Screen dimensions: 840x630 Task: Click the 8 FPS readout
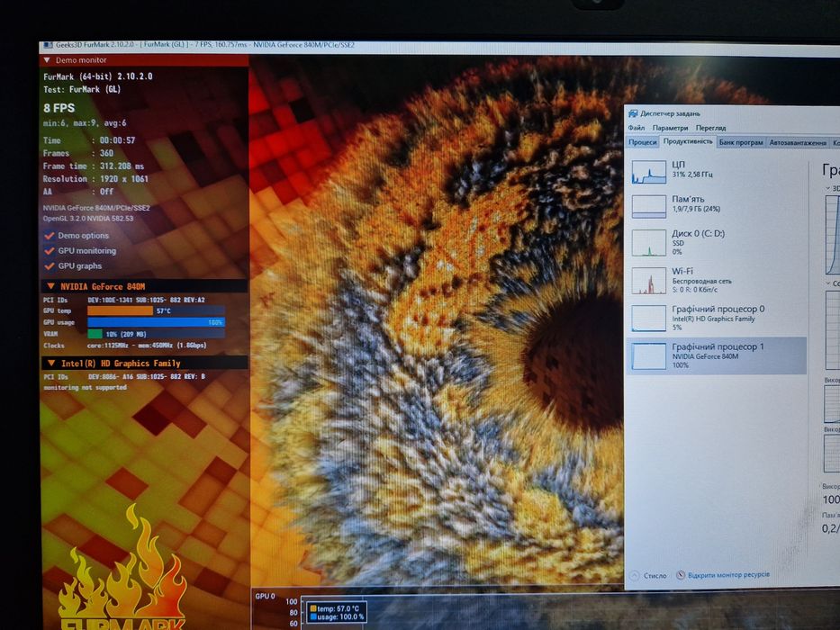(59, 108)
